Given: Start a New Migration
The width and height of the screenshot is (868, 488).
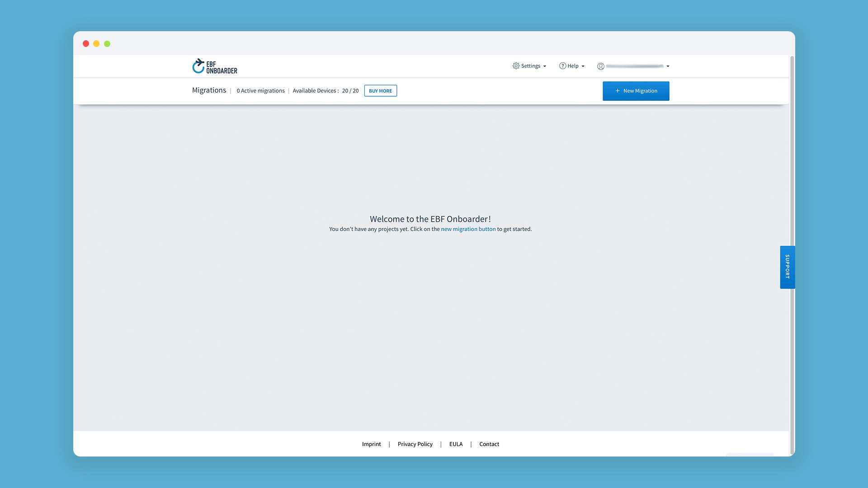Looking at the screenshot, I should [636, 91].
